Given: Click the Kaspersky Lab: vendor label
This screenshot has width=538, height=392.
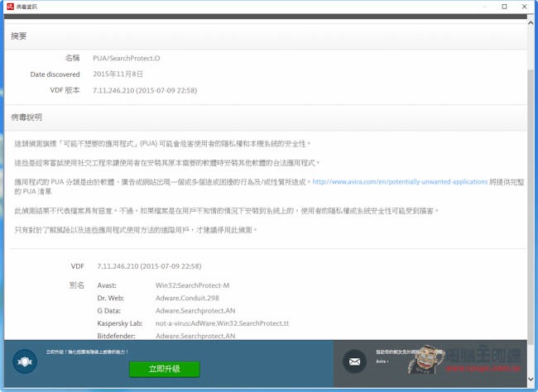Looking at the screenshot, I should pyautogui.click(x=120, y=323).
